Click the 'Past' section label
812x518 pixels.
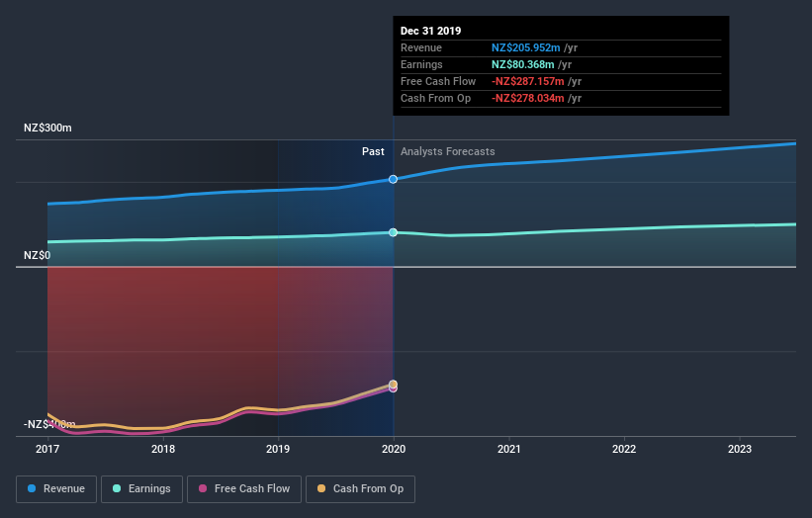point(373,151)
